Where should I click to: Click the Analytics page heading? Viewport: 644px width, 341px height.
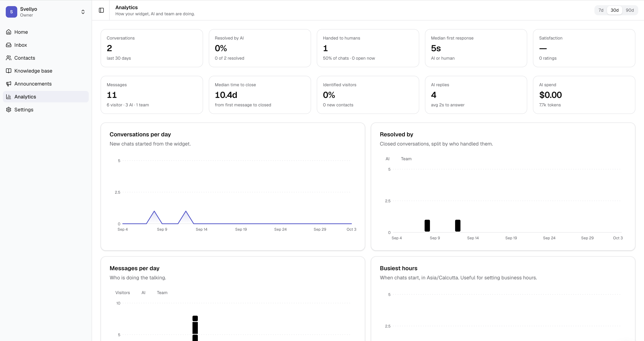pyautogui.click(x=126, y=8)
